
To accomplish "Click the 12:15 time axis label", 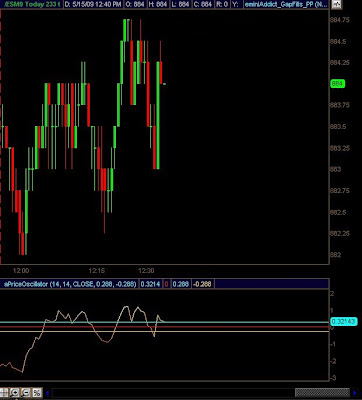I will tap(97, 271).
